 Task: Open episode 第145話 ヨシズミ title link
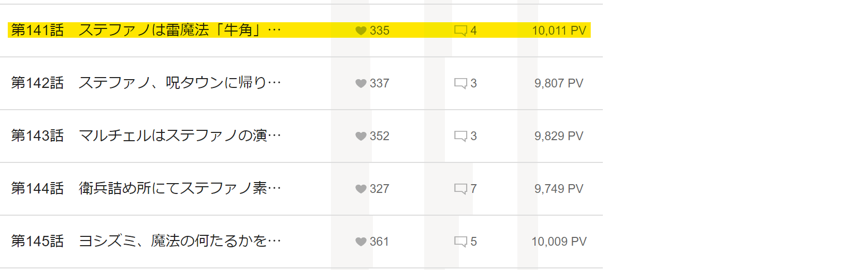(146, 242)
